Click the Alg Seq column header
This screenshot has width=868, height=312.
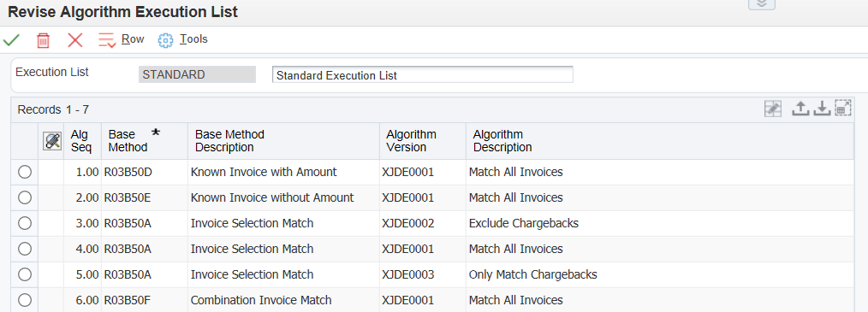pyautogui.click(x=82, y=141)
